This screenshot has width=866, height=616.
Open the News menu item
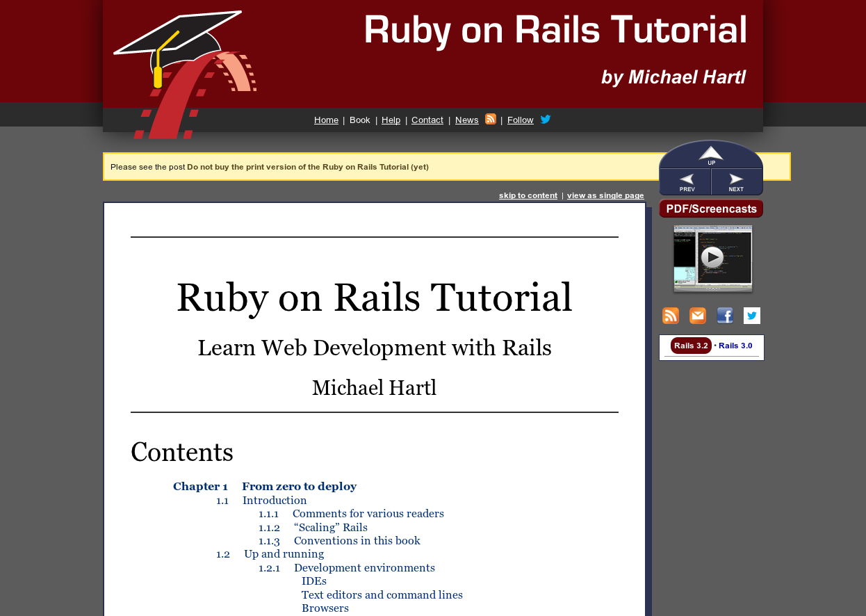466,120
